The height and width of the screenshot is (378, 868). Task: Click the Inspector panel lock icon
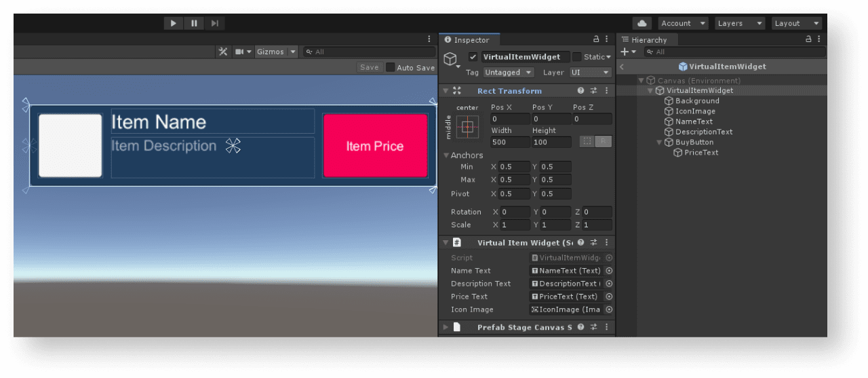tap(596, 39)
